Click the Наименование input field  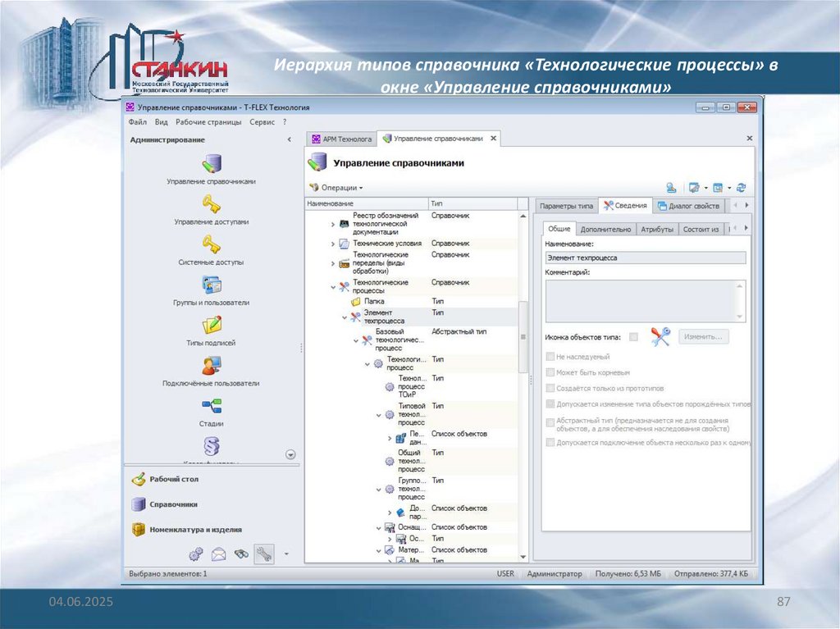(645, 258)
